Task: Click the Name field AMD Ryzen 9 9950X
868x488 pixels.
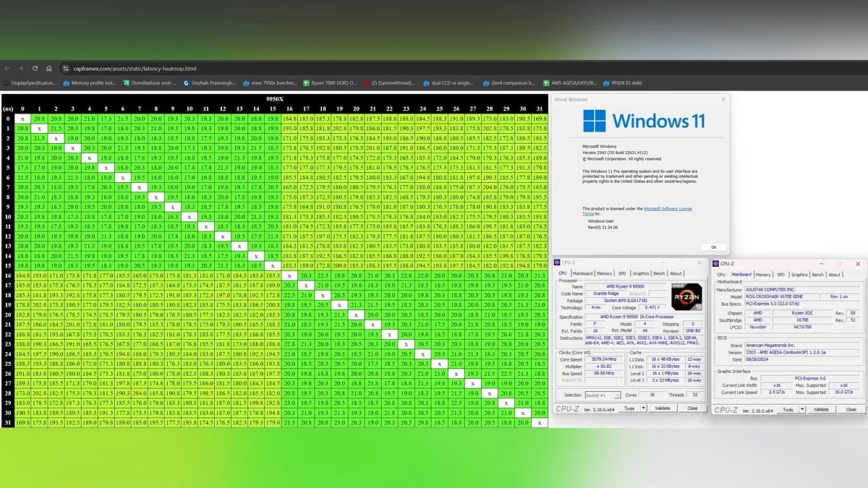Action: pyautogui.click(x=626, y=287)
